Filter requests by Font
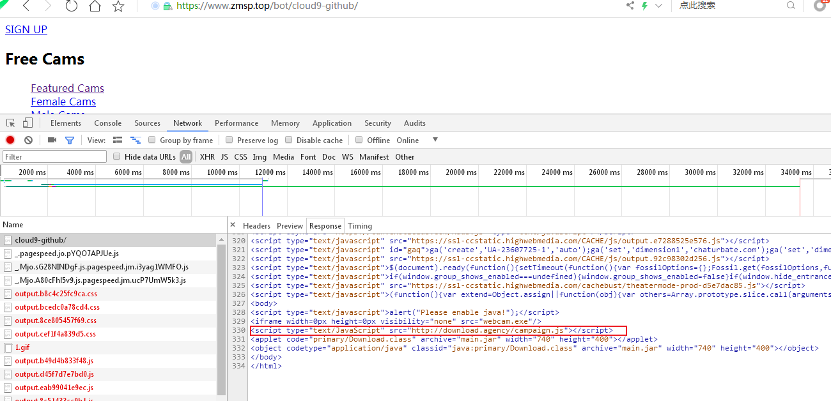The height and width of the screenshot is (402, 832). tap(308, 157)
